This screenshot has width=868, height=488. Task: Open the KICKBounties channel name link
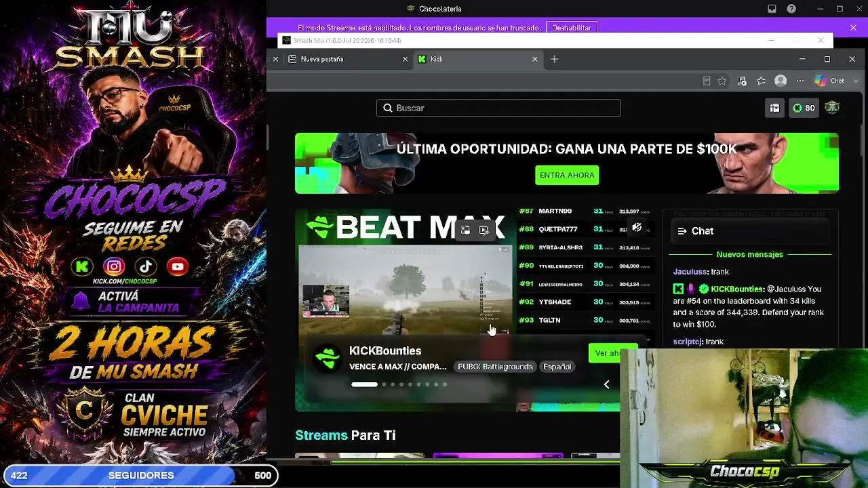click(x=385, y=350)
